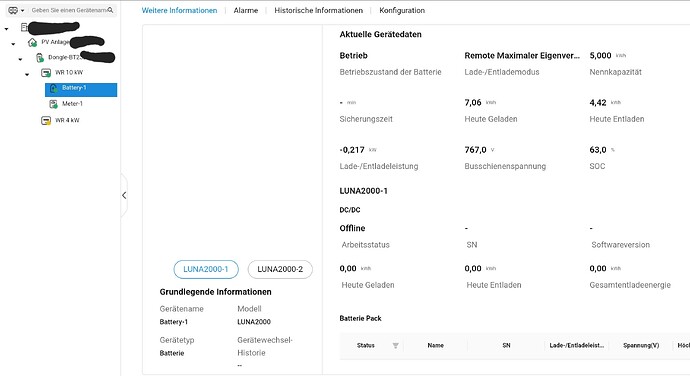Click the Batterie Pack heading
The width and height of the screenshot is (690, 376).
point(360,318)
